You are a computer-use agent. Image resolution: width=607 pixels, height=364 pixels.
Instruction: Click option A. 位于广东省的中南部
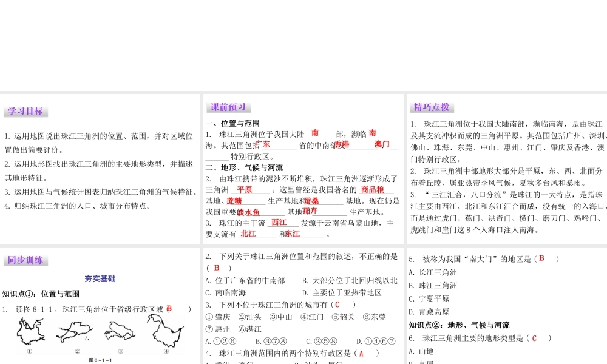(x=245, y=281)
